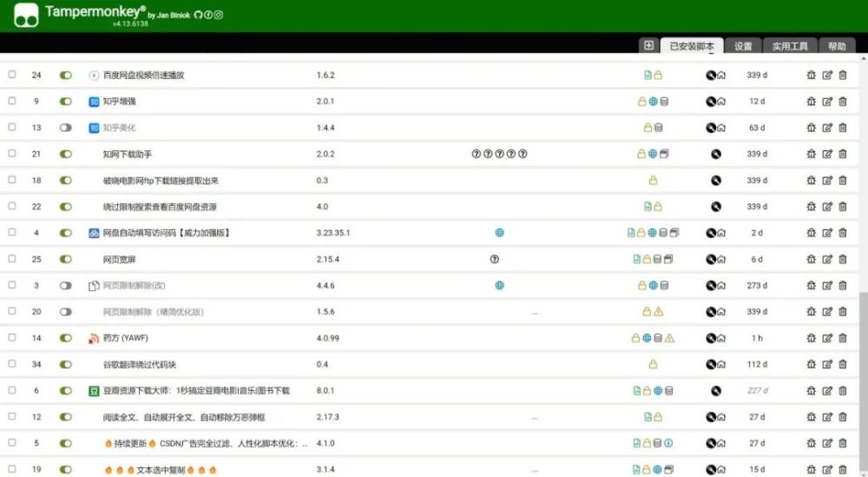Click the page vertical scrollbar thumb
Screen dimensions: 868x477
(x=863, y=382)
